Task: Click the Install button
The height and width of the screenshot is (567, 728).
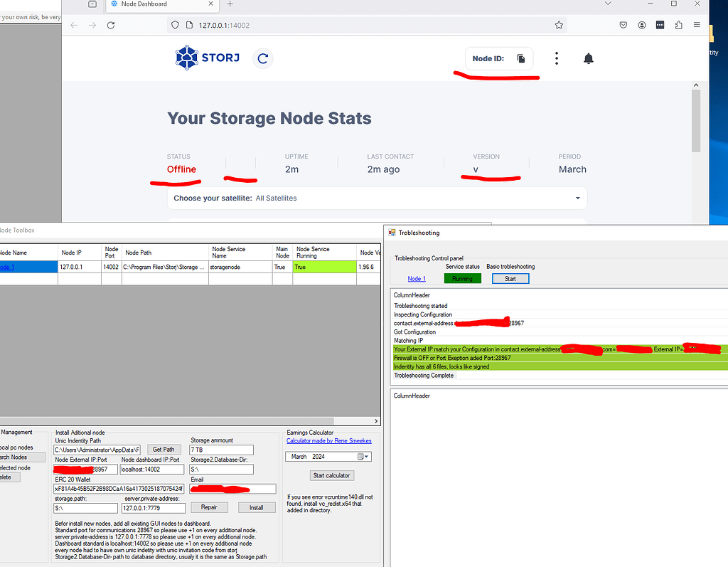Action: (256, 507)
